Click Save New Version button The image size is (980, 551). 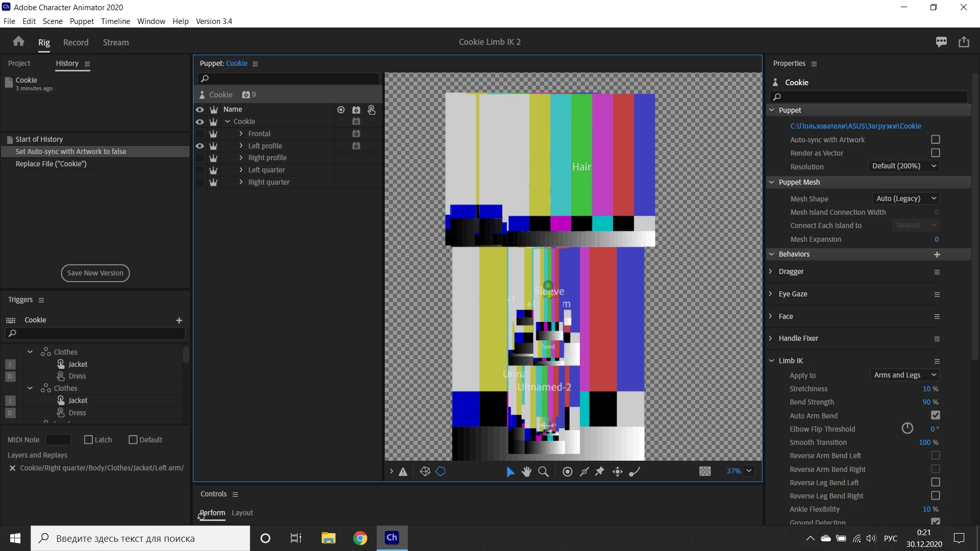95,273
